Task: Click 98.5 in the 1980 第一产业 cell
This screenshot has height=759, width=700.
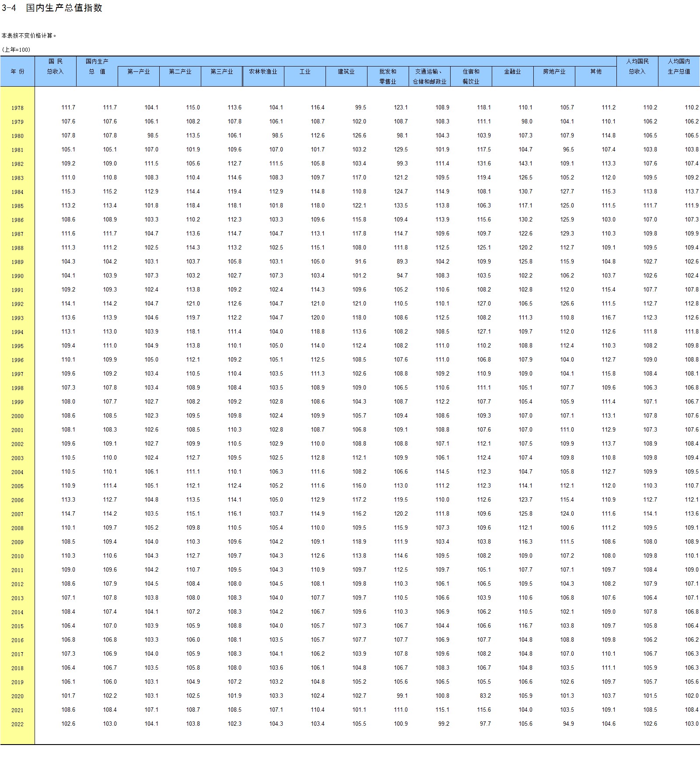Action: click(153, 136)
